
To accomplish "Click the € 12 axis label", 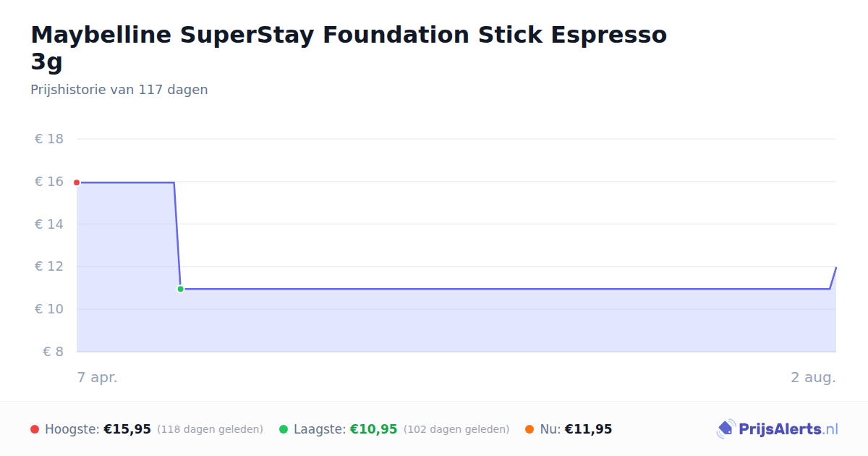I will 49,266.
